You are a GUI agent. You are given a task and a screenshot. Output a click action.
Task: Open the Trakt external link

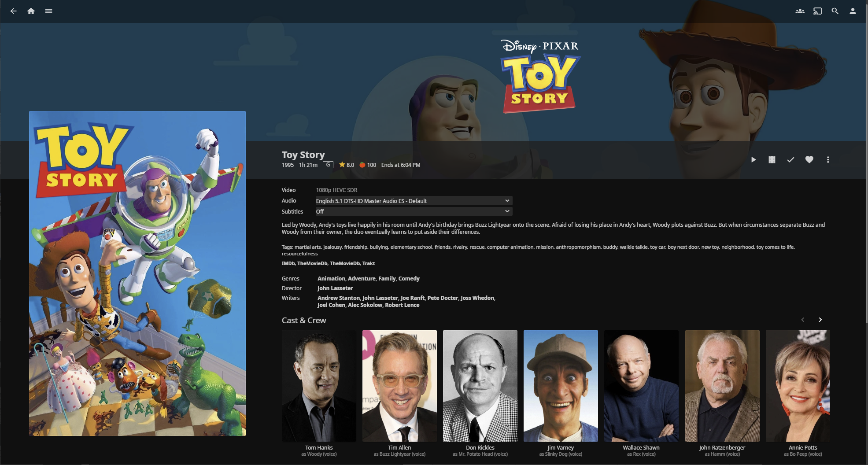pyautogui.click(x=369, y=263)
